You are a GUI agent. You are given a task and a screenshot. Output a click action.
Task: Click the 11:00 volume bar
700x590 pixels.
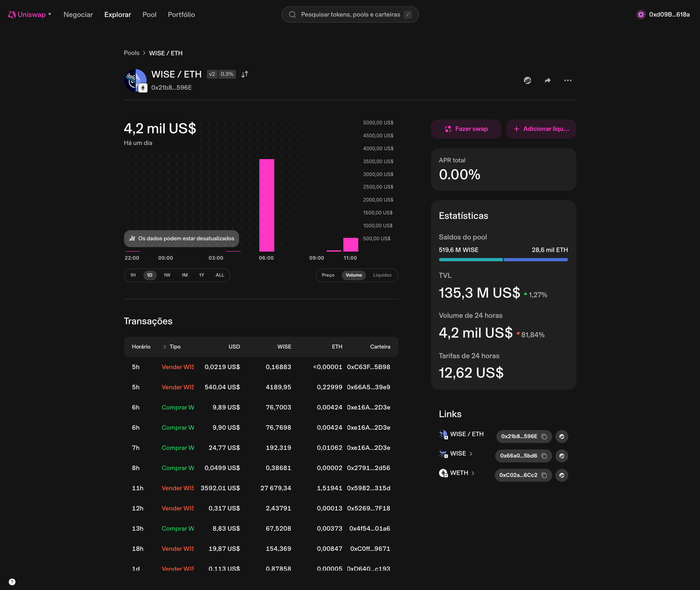tap(351, 245)
